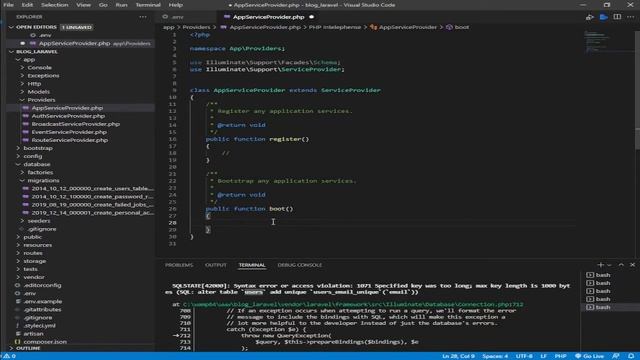Click the Providers breadcrumb segment

pos(196,27)
